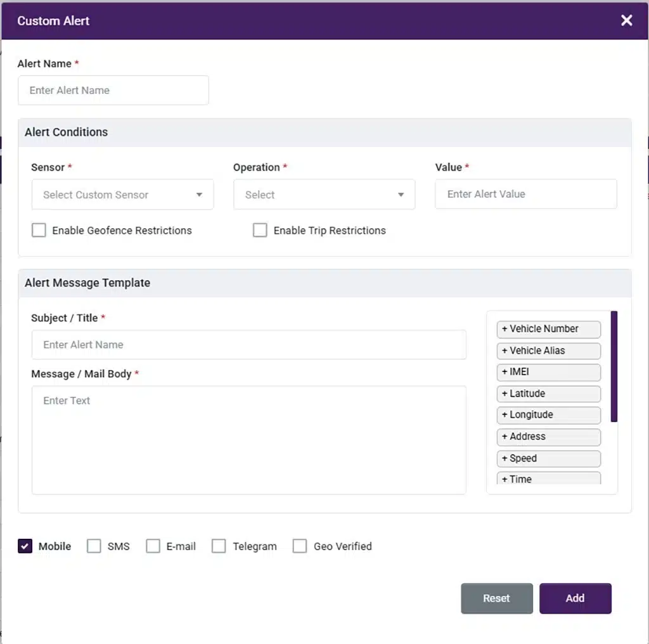
Task: Enable SMS notifications
Action: pos(94,546)
